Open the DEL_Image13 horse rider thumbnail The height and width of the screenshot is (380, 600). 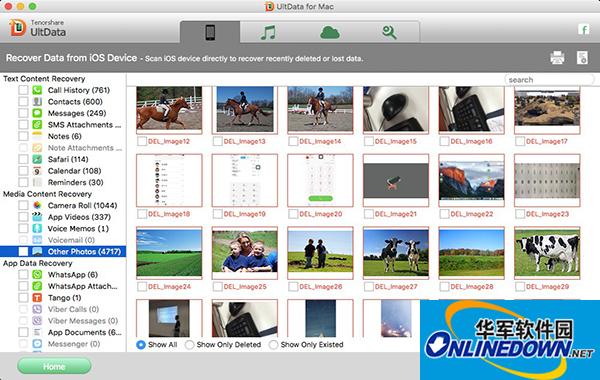(x=245, y=109)
